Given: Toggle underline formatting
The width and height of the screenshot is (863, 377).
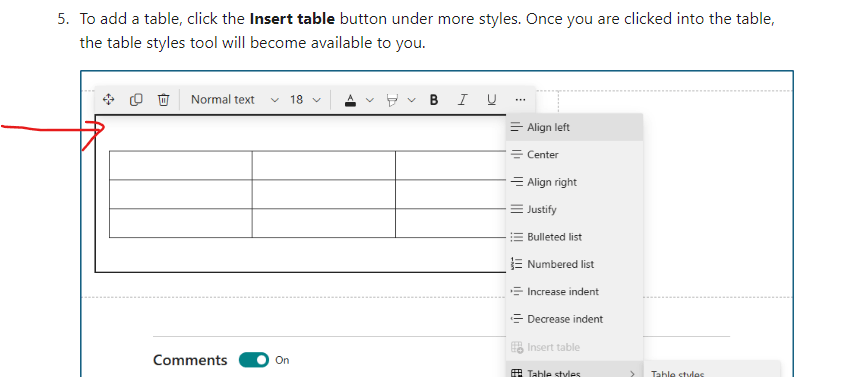Looking at the screenshot, I should point(491,100).
